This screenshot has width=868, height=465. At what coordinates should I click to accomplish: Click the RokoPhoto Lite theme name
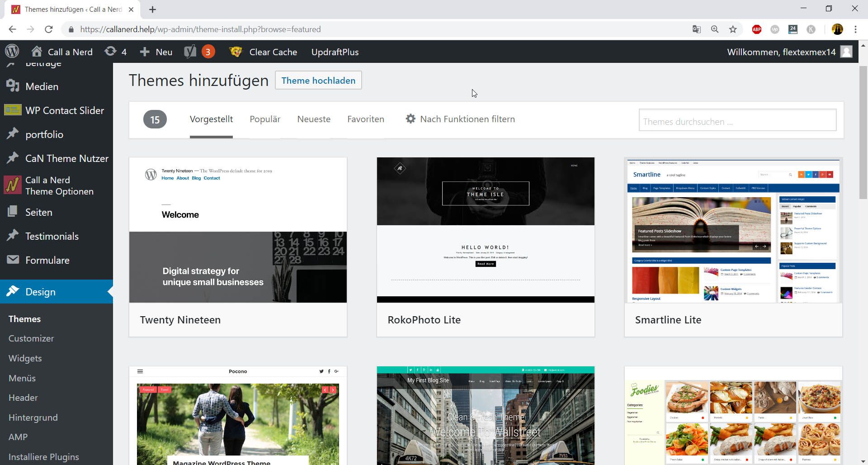click(x=424, y=320)
